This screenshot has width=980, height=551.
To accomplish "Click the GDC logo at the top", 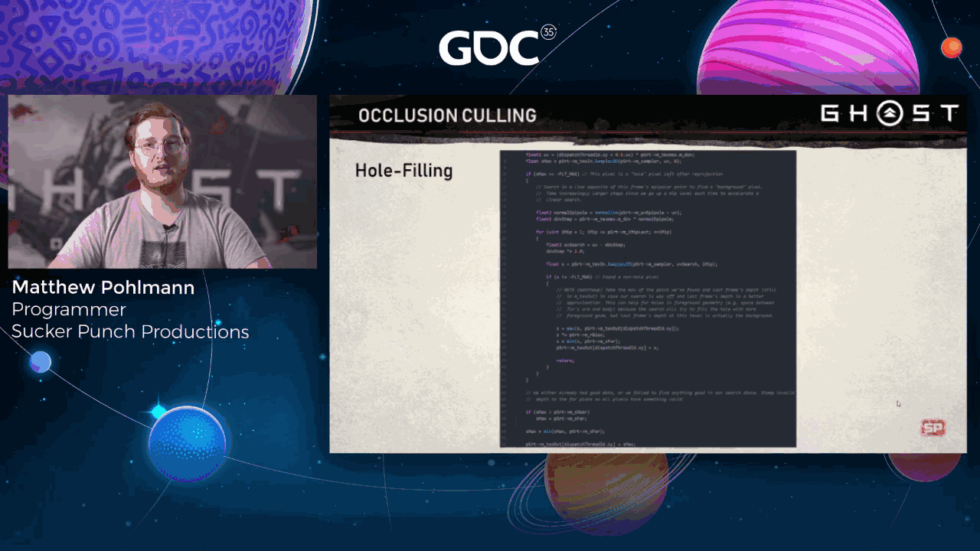I will click(497, 46).
